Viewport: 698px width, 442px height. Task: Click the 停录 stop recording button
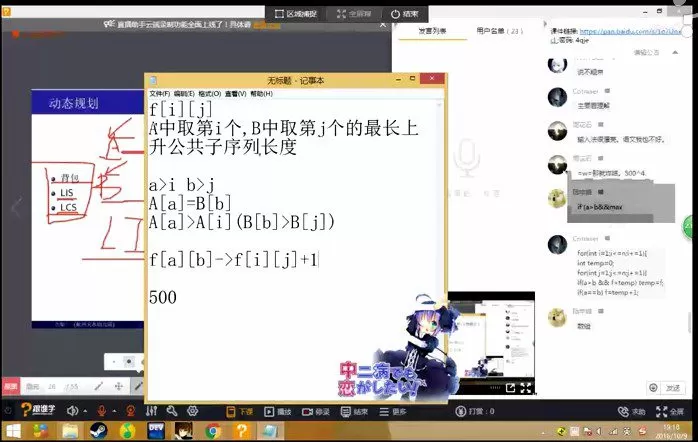coord(316,412)
